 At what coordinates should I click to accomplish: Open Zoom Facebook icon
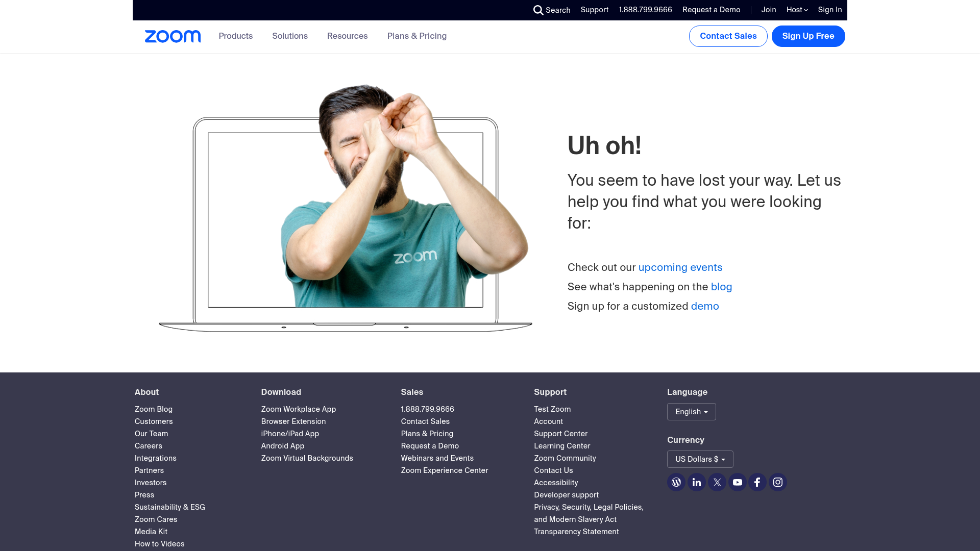pyautogui.click(x=757, y=482)
